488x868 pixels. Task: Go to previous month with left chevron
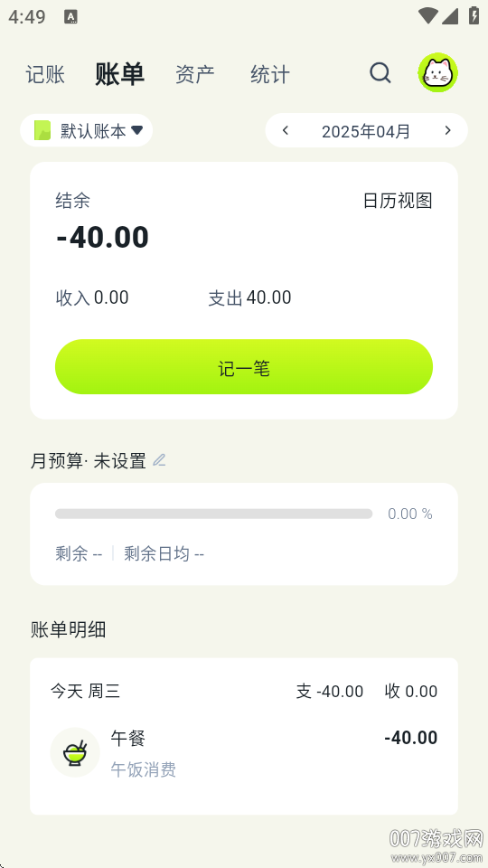pos(286,130)
